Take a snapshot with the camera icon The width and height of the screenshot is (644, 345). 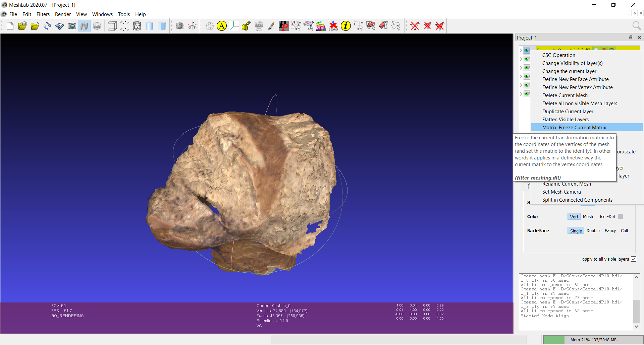pyautogui.click(x=72, y=26)
